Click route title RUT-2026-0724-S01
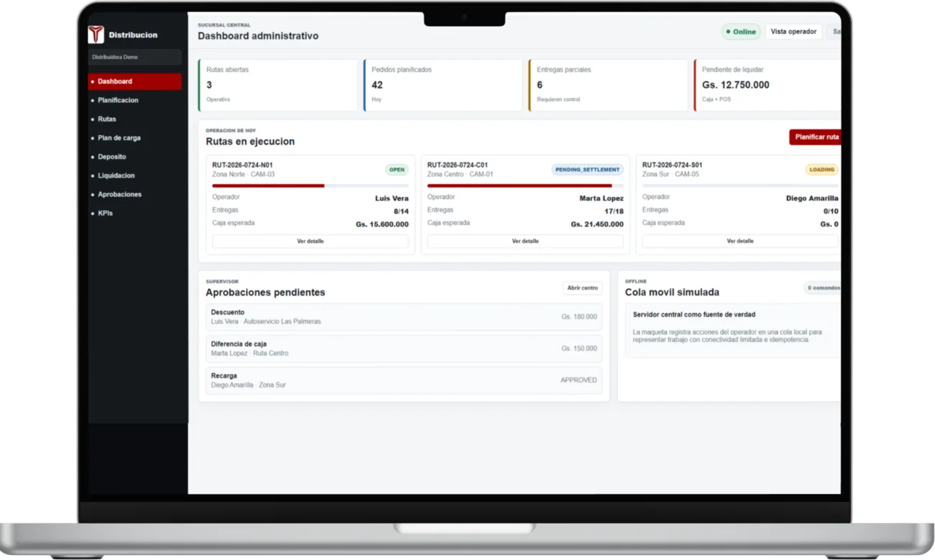The image size is (935, 560). coord(672,165)
